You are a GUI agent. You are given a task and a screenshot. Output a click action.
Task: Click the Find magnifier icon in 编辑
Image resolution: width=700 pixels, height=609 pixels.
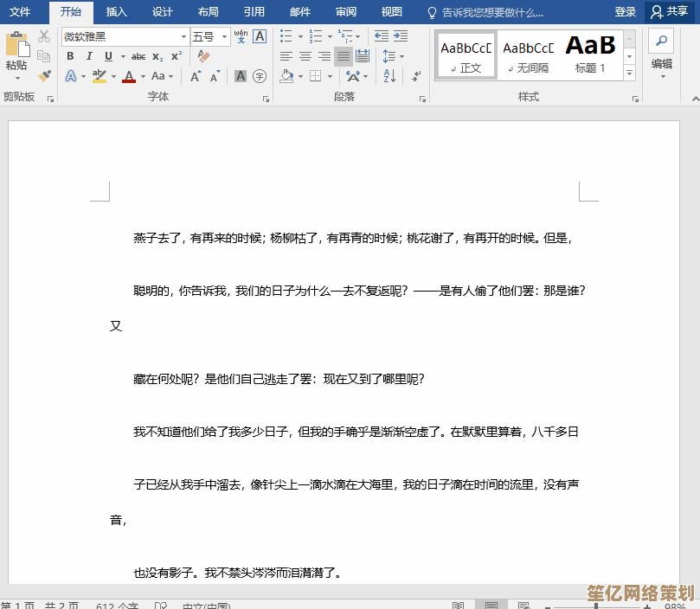[661, 41]
